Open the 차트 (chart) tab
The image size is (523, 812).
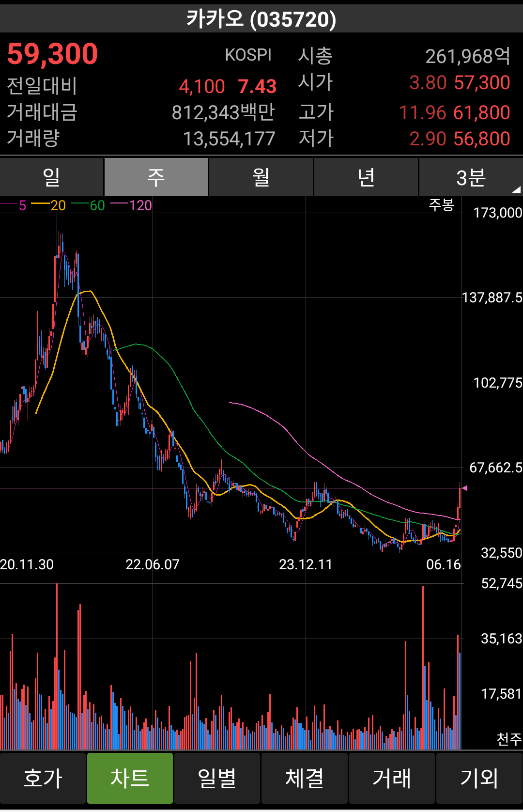click(x=130, y=779)
